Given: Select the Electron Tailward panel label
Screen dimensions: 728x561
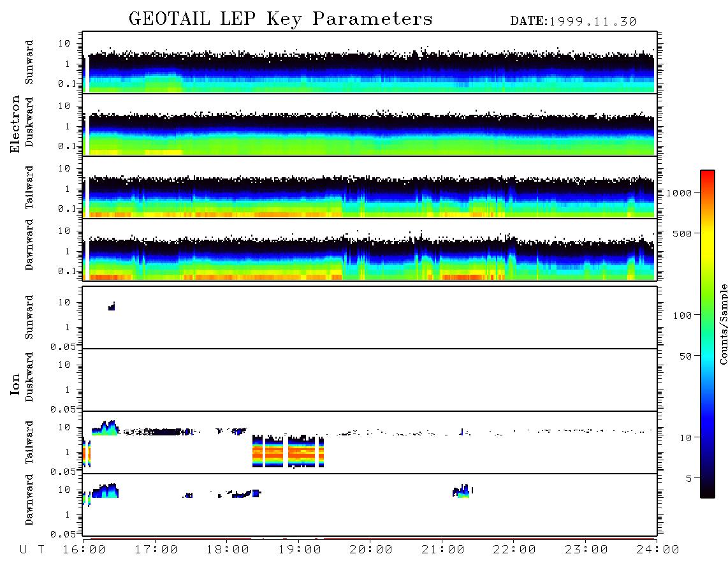Looking at the screenshot, I should [x=29, y=187].
